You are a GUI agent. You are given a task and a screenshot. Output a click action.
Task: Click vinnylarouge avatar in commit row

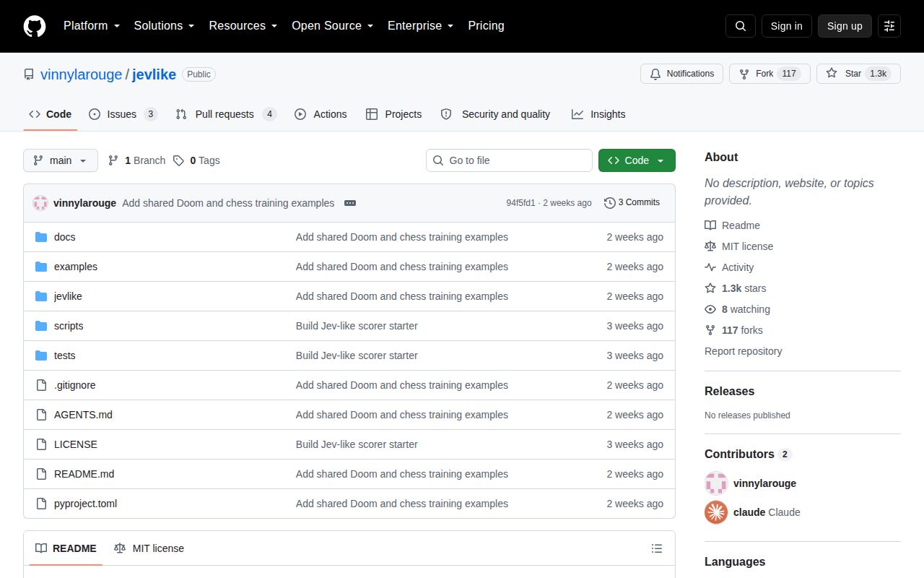[40, 203]
